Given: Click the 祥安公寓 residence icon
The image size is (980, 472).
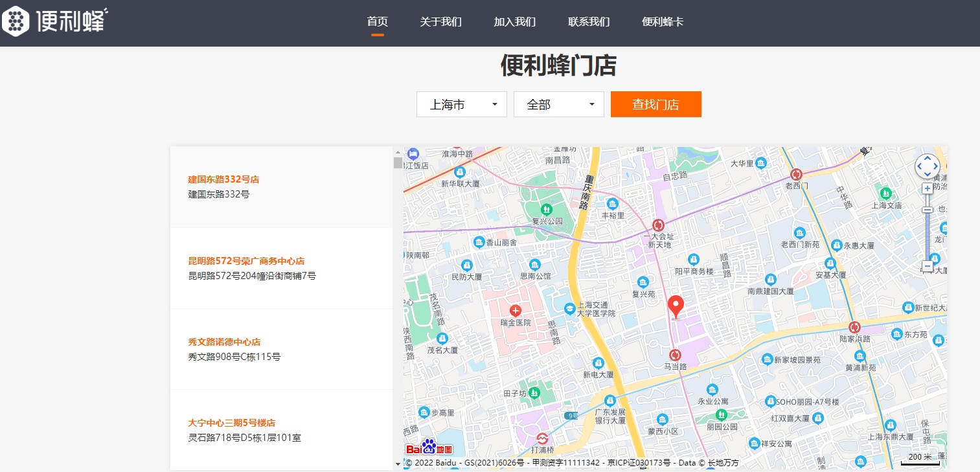Looking at the screenshot, I should coord(754,443).
